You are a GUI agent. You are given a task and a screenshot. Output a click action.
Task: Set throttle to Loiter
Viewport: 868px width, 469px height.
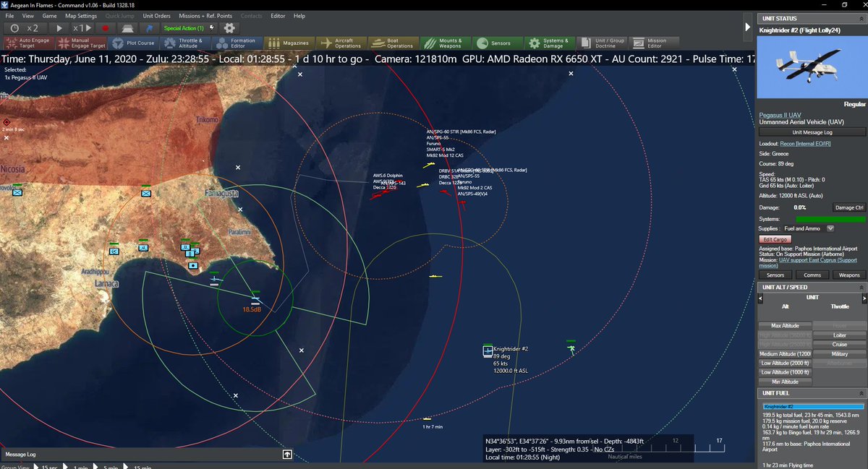(x=840, y=335)
